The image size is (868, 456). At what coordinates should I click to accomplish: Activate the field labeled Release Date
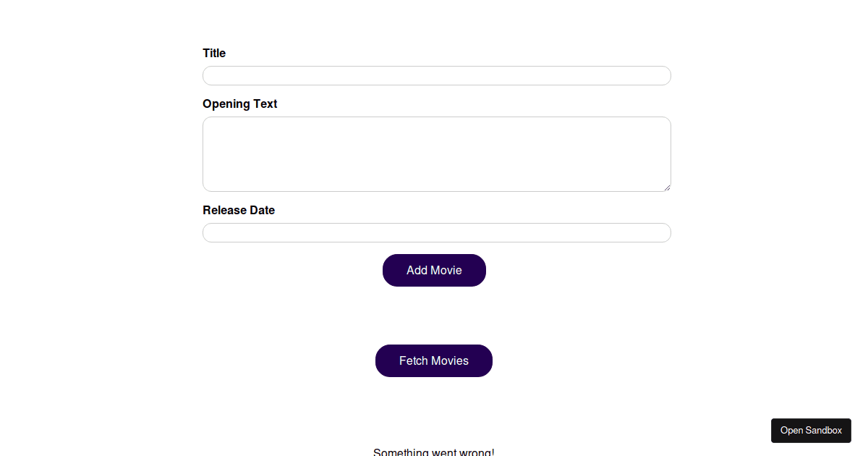coord(436,233)
